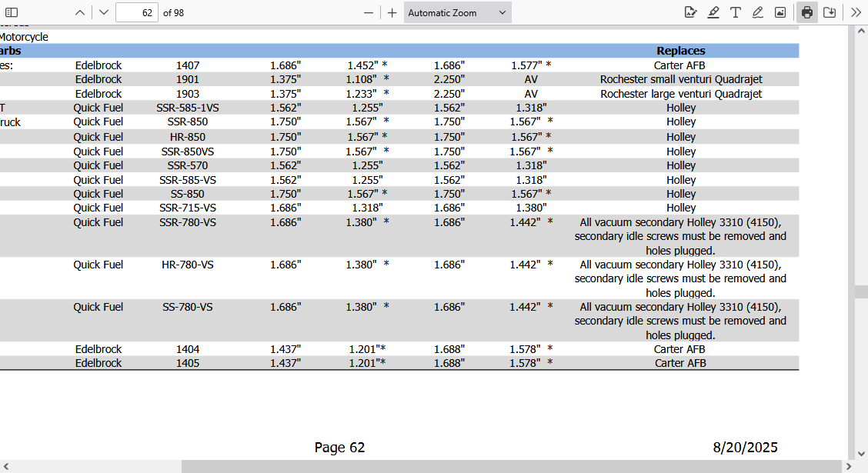Open the add signature tool
The width and height of the screenshot is (868, 473).
(x=690, y=13)
